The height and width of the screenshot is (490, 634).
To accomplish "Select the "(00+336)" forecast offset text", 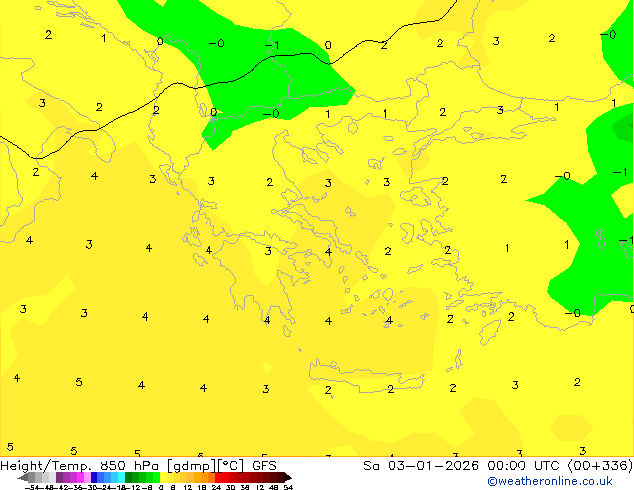I will [x=600, y=466].
